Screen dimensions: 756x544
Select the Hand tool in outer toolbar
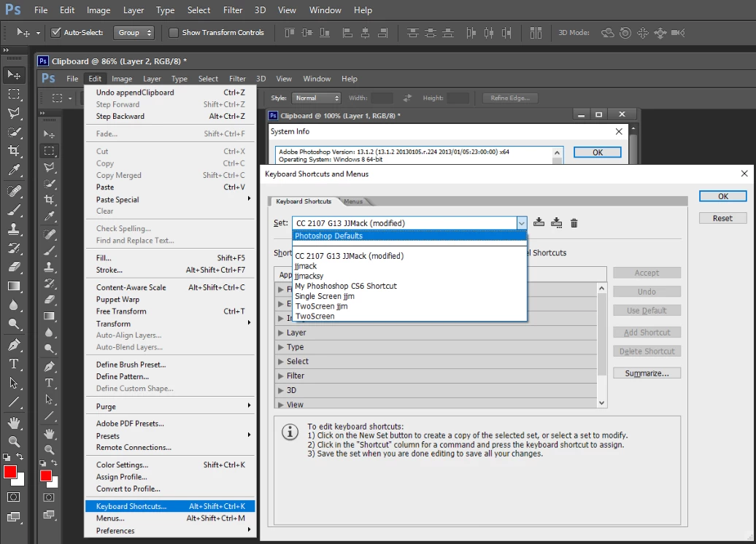14,423
